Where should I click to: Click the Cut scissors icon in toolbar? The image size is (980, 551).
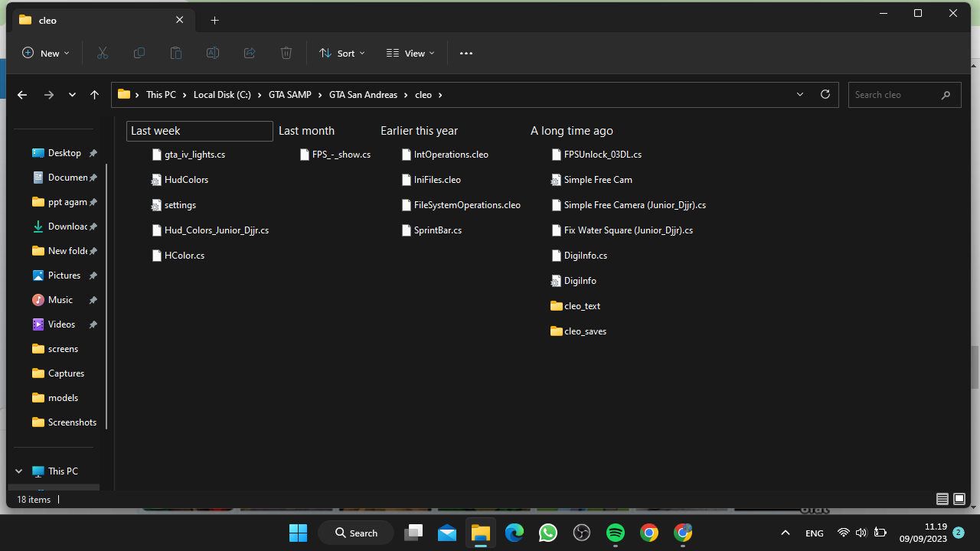click(102, 53)
